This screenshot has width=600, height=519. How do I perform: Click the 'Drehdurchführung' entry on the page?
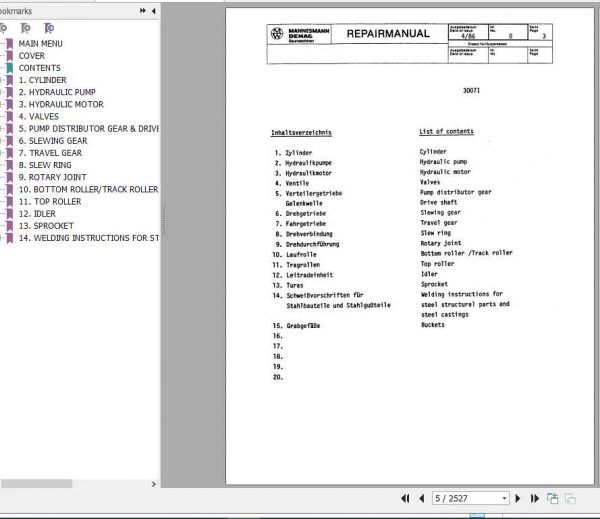pyautogui.click(x=312, y=244)
